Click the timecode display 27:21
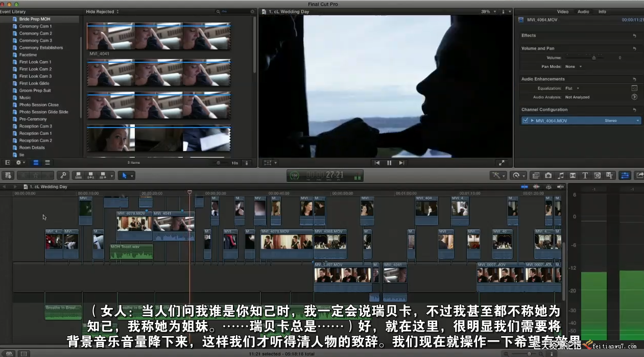This screenshot has width=644, height=357. [335, 175]
